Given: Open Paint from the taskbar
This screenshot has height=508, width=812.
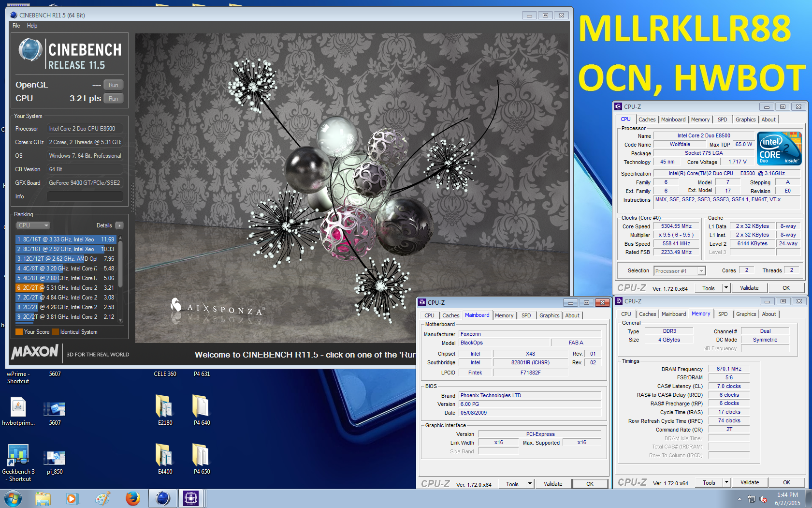Looking at the screenshot, I should 102,498.
